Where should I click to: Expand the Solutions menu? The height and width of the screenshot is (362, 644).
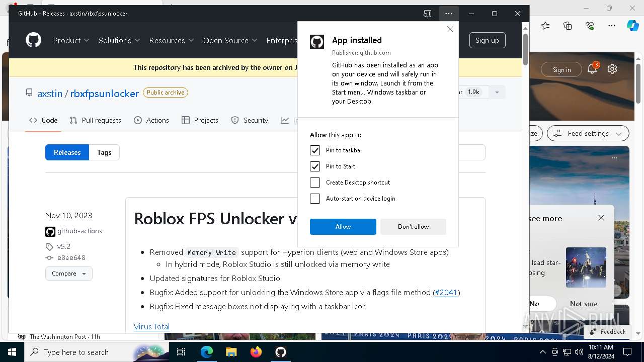tap(119, 40)
